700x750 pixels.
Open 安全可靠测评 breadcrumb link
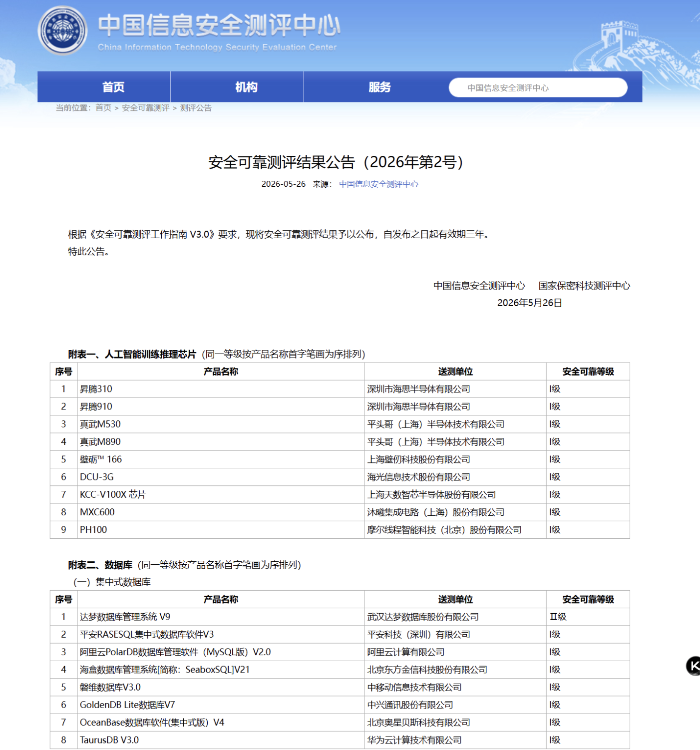point(146,108)
